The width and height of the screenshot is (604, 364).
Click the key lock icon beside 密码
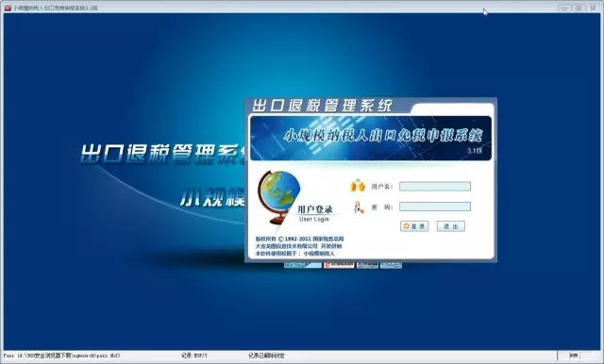coord(359,207)
